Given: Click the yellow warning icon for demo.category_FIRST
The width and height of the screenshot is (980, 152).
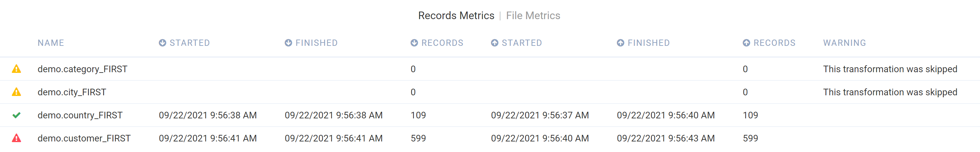Looking at the screenshot, I should point(16,69).
